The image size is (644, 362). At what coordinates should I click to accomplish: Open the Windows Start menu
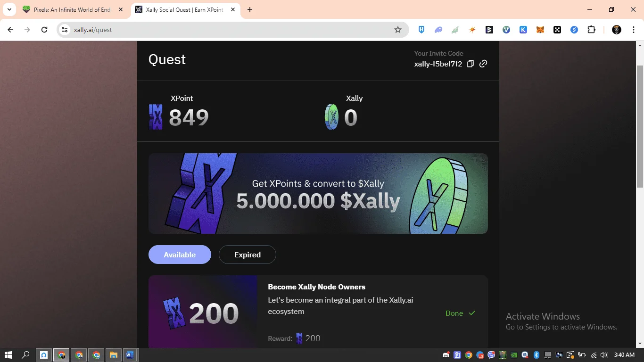8,355
